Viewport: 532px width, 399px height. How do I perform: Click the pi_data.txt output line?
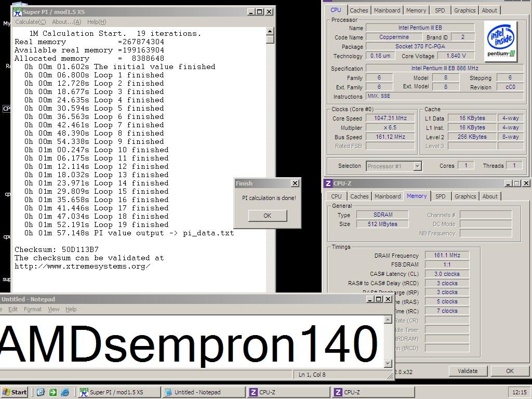pyautogui.click(x=129, y=233)
